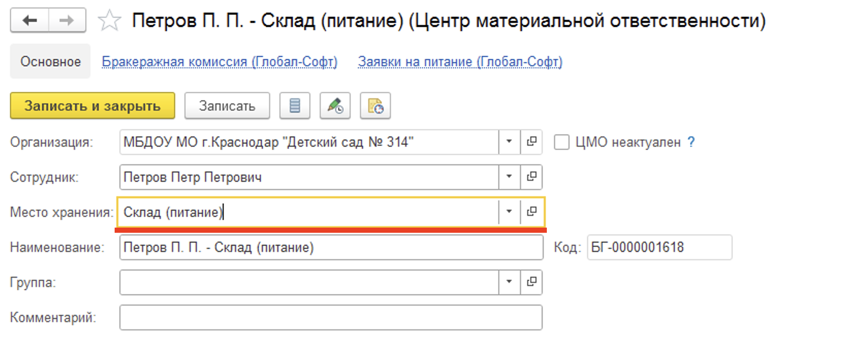Click the back navigation arrow
868x352 pixels.
pyautogui.click(x=30, y=21)
